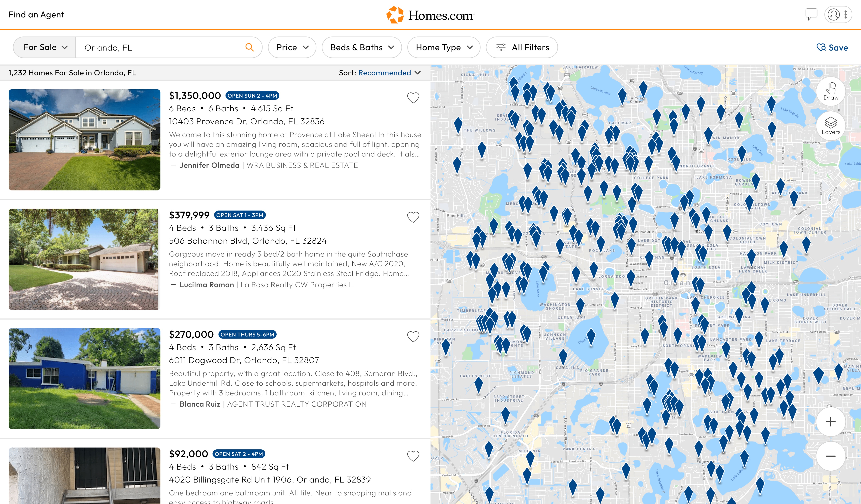Open the blue Dogwood Dr house photo

[x=84, y=379]
